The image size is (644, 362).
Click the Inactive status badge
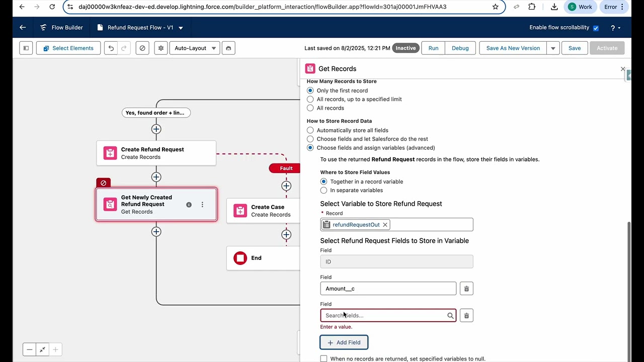[x=406, y=48]
